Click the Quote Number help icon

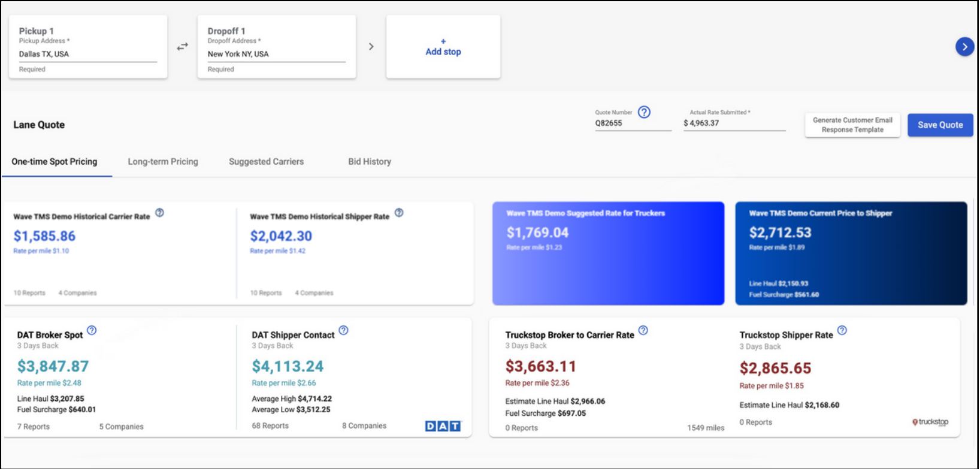(644, 112)
